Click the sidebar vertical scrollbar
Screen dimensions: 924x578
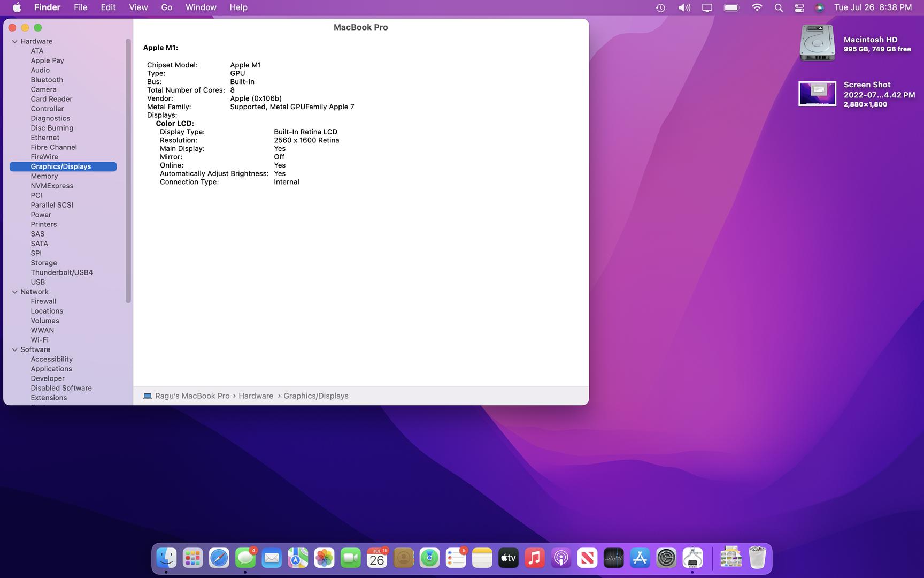point(128,171)
